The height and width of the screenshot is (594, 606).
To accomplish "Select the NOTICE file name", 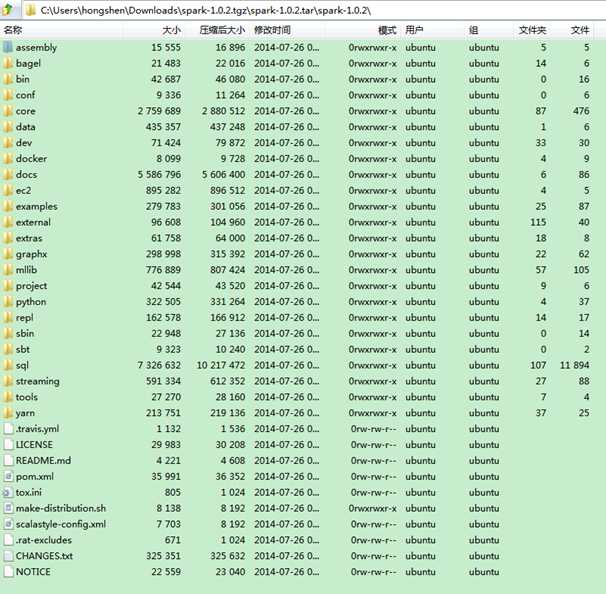I will tap(33, 571).
